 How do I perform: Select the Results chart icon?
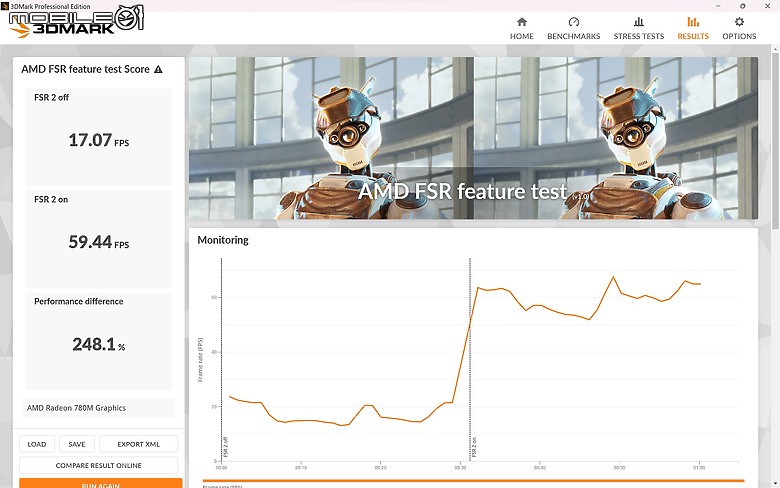(x=693, y=22)
